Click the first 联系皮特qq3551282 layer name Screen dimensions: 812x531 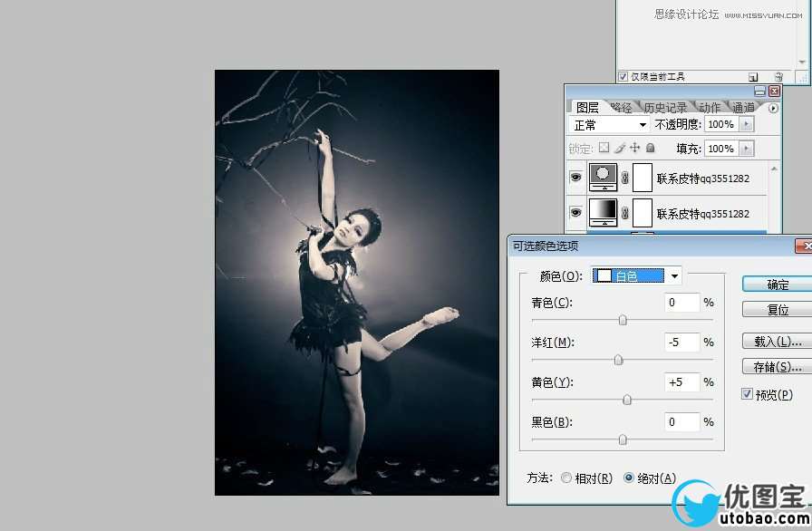[702, 179]
